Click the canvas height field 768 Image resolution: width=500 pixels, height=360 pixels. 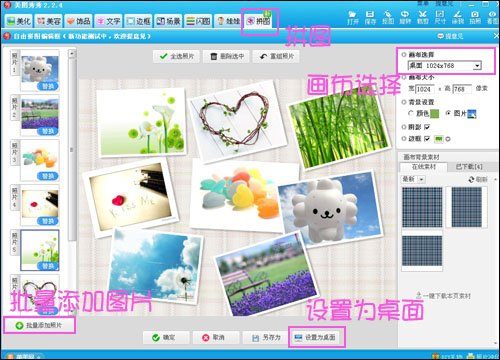[x=462, y=89]
